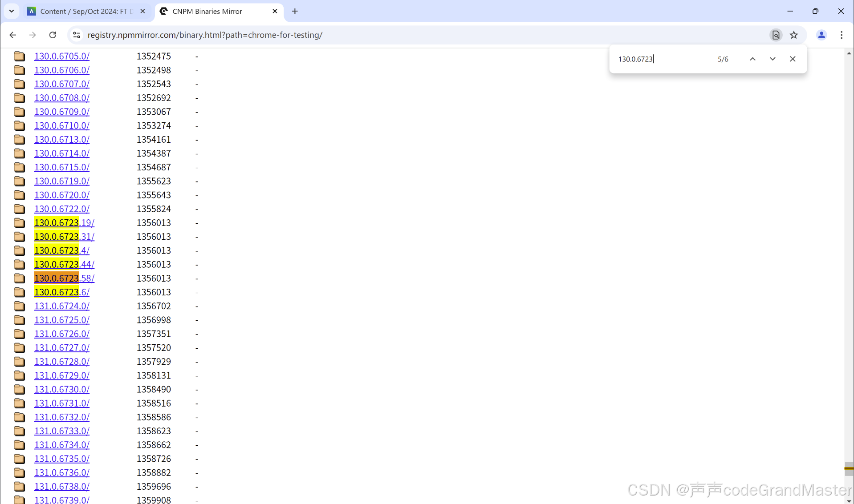Click the value 1352475 in the list
Image resolution: width=854 pixels, height=504 pixels.
click(154, 56)
